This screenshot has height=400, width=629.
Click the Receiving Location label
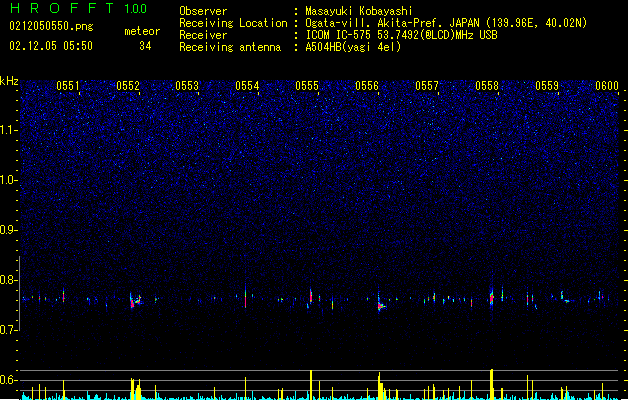(233, 23)
